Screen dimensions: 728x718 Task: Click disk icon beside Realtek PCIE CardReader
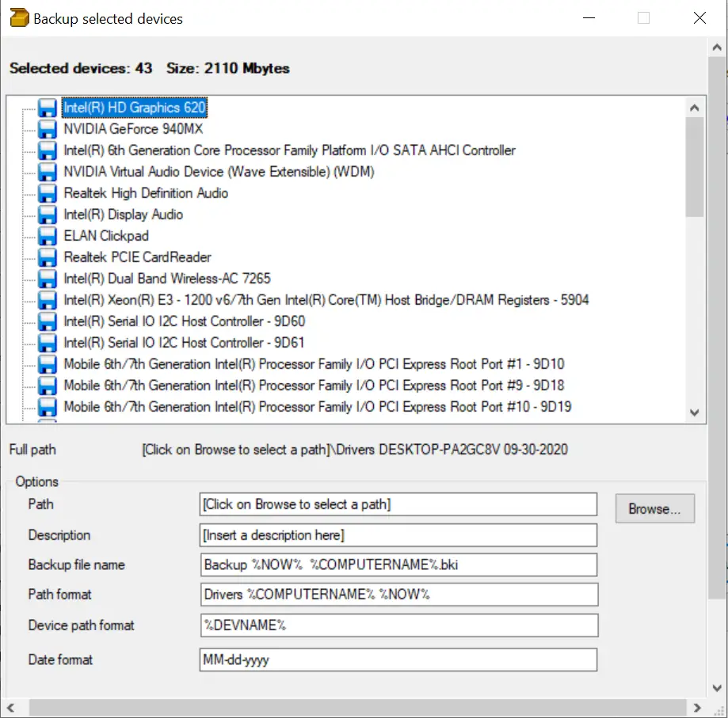point(47,257)
